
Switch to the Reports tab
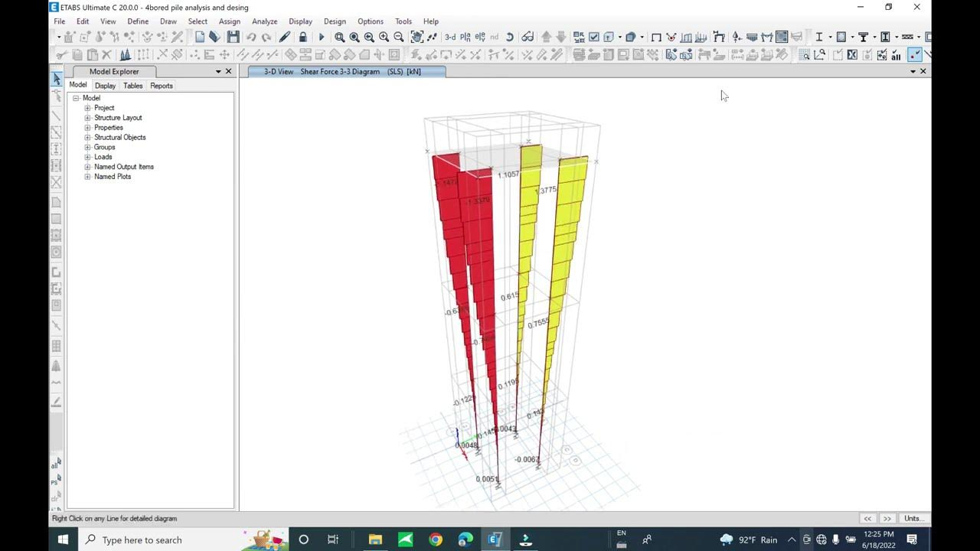click(162, 86)
